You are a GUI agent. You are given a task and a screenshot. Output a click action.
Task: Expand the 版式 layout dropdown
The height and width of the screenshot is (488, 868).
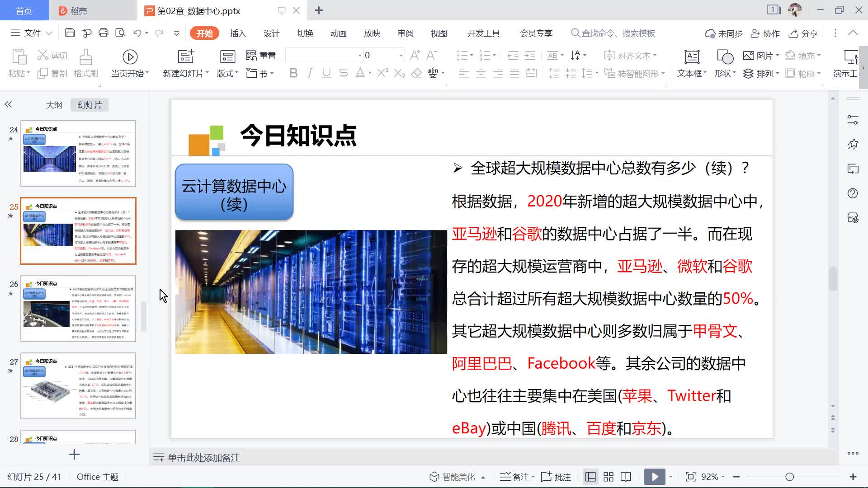227,73
